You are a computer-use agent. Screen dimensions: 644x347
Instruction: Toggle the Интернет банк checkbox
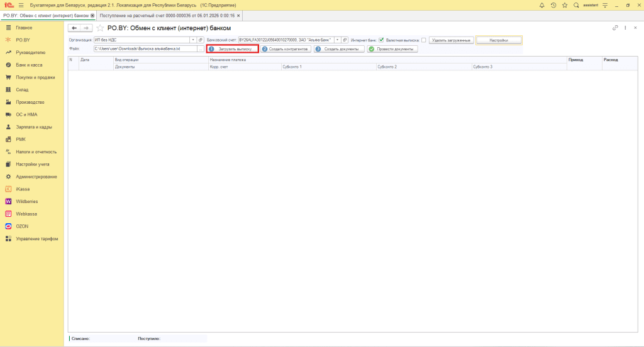(x=381, y=40)
